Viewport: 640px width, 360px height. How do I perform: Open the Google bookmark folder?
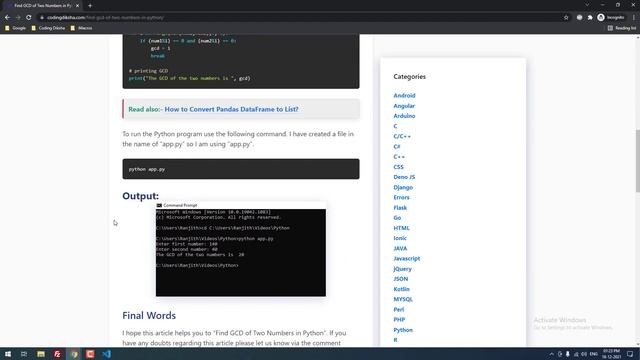(15, 28)
